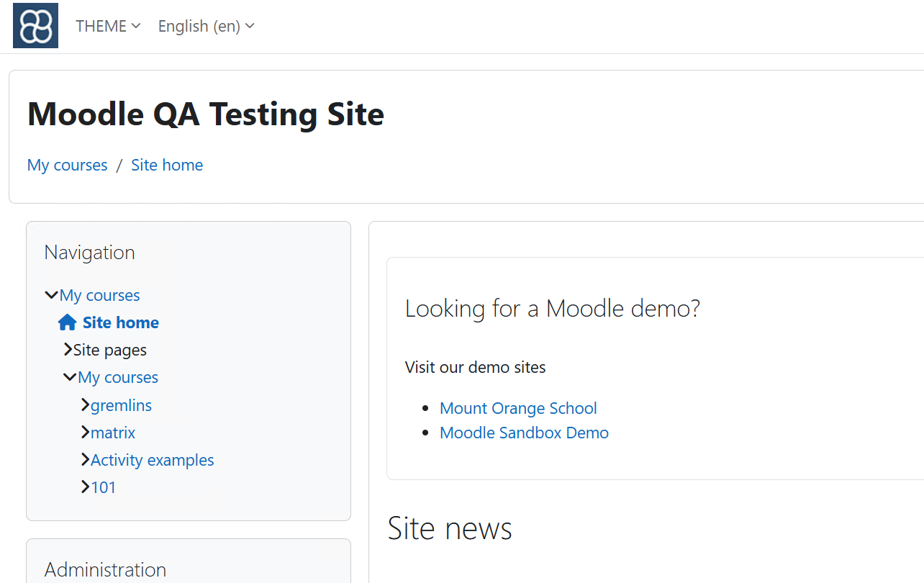Click the Administration block title
Viewport: 924px width, 583px height.
tap(106, 569)
